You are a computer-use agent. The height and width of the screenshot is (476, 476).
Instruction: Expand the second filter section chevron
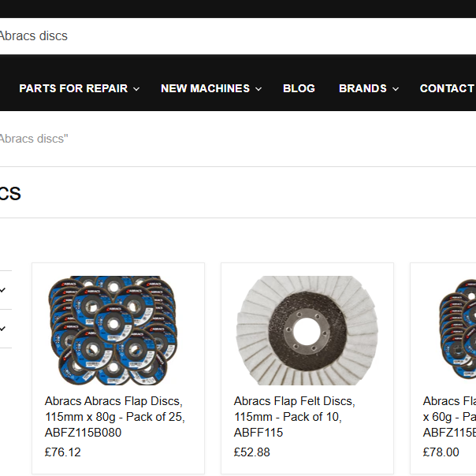click(2, 329)
